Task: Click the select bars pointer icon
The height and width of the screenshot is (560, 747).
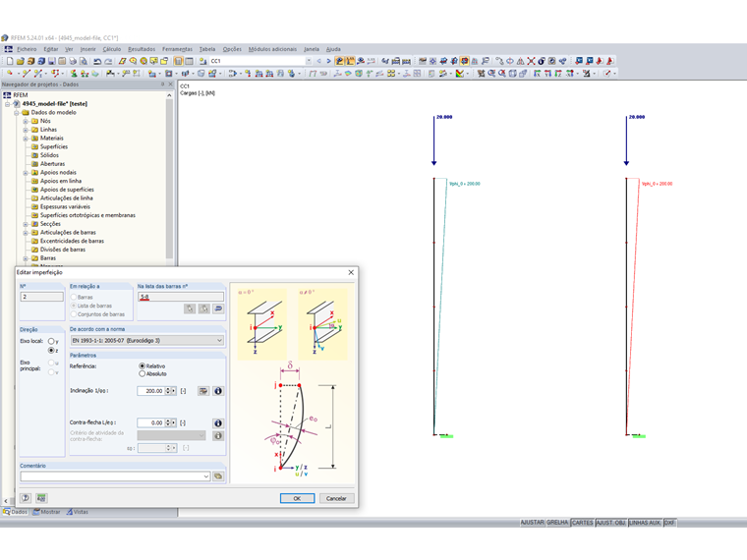Action: click(190, 308)
